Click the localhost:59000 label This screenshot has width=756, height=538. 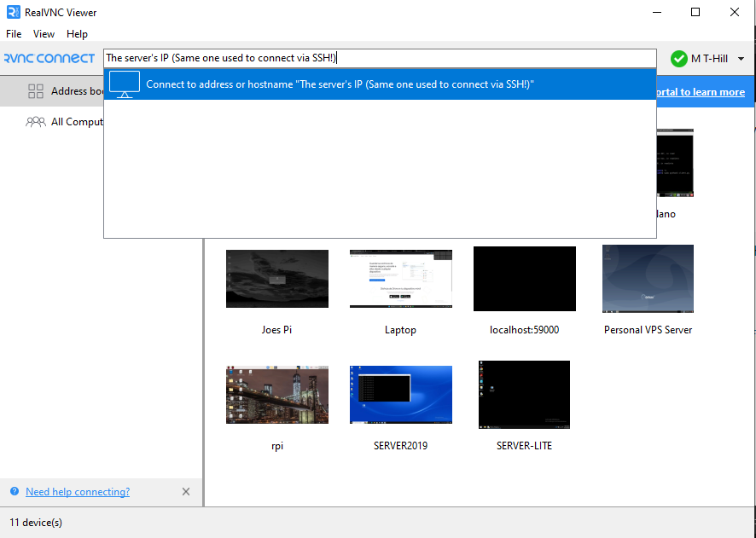point(525,330)
